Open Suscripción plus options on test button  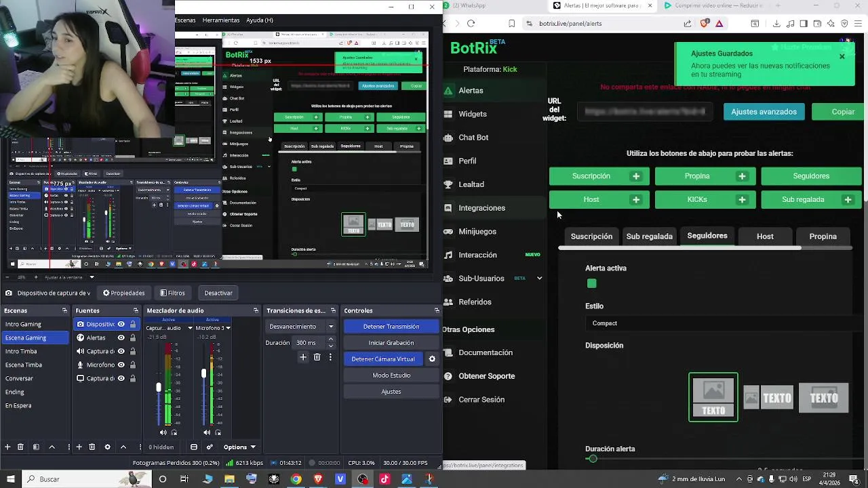click(636, 176)
